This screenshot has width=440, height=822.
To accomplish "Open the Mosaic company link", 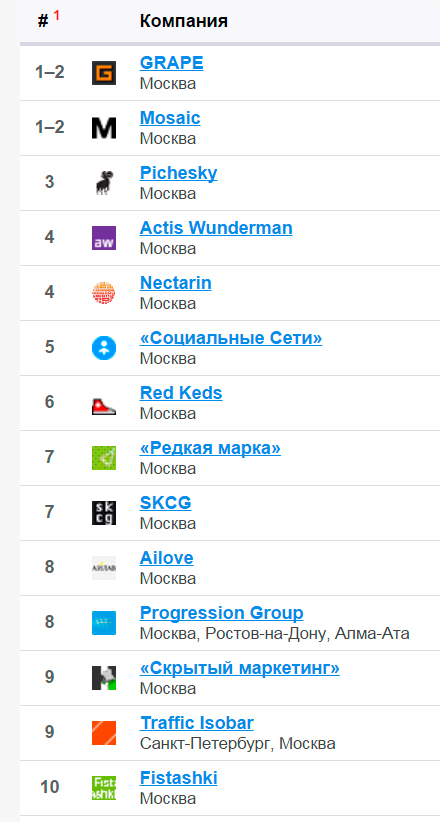I will [170, 118].
